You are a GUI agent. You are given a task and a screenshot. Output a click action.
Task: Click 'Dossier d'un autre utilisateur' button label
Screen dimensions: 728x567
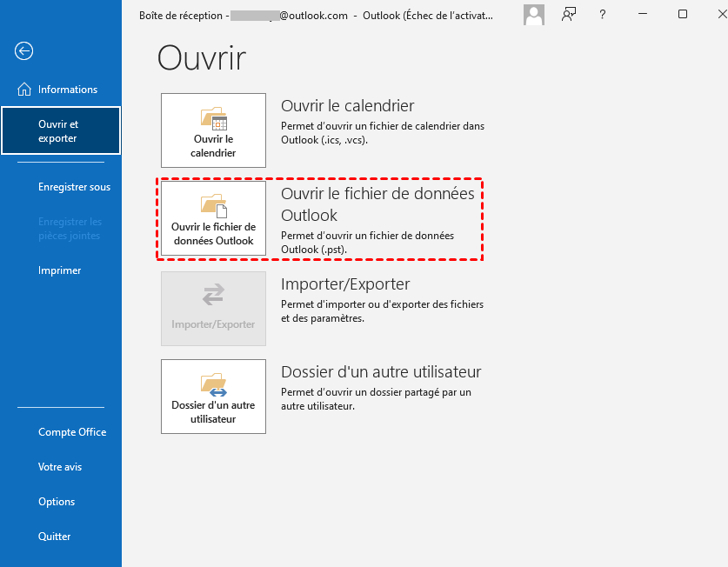pos(213,412)
